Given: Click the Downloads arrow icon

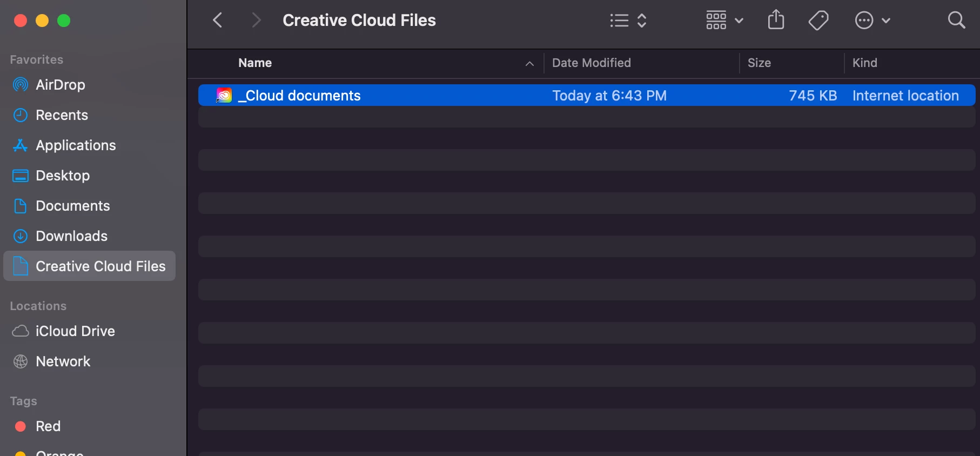Looking at the screenshot, I should [21, 236].
